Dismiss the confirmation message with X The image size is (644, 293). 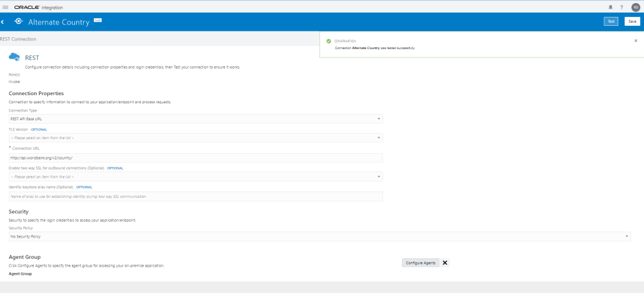635,40
